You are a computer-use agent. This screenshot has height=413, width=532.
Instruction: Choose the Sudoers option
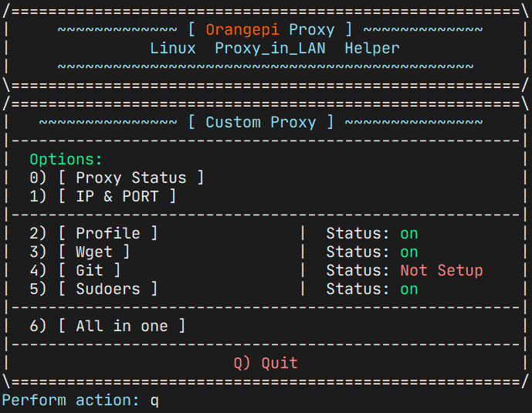tap(93, 289)
